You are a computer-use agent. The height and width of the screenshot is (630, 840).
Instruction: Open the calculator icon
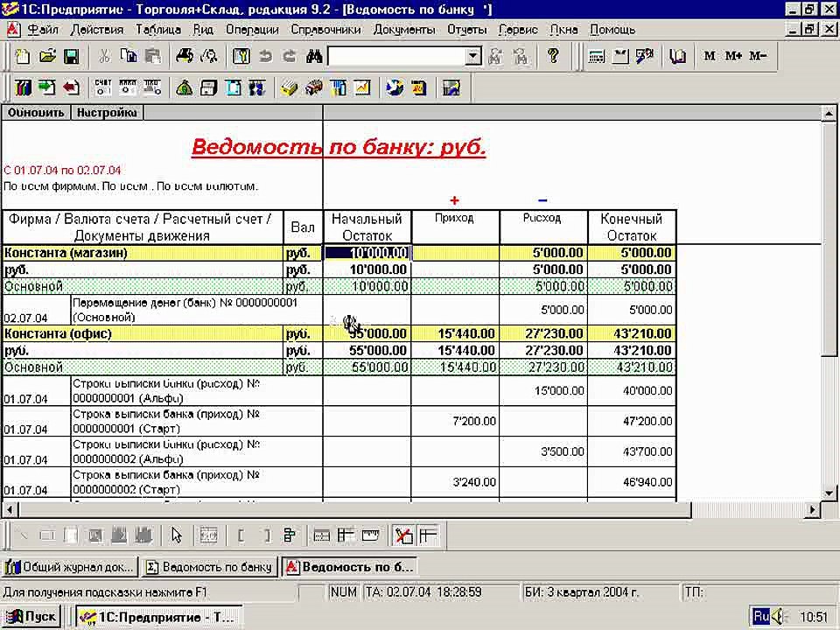(x=596, y=56)
